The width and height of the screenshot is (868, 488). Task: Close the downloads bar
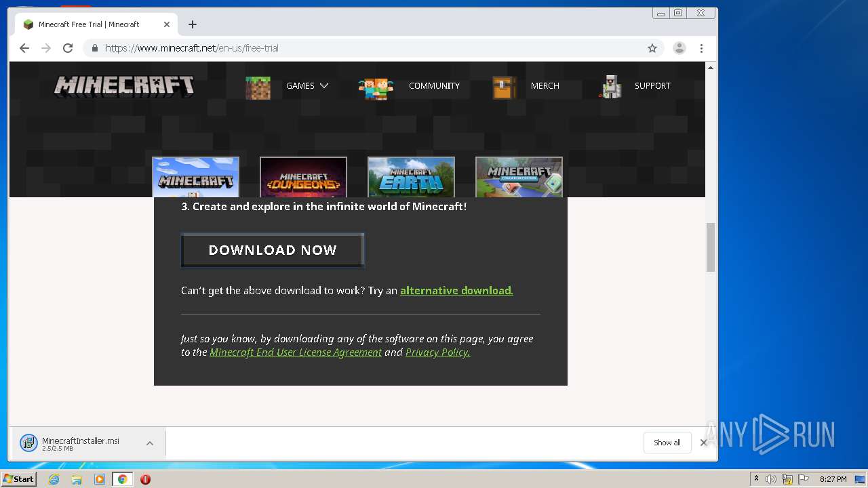click(x=703, y=443)
